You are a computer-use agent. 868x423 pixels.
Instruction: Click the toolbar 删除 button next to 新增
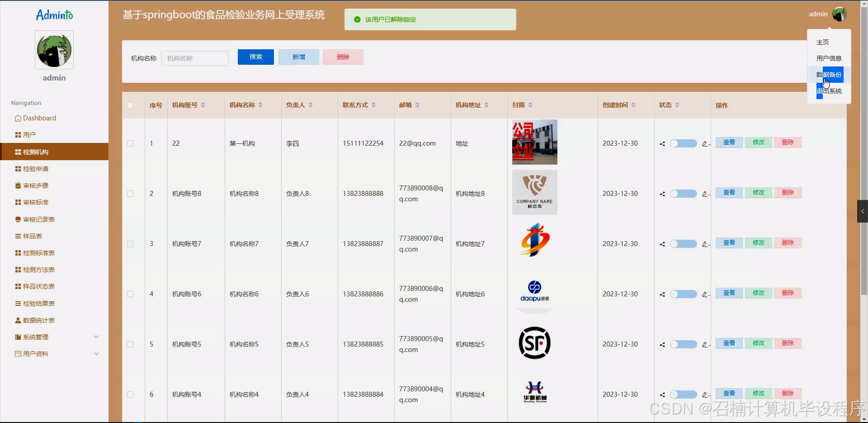tap(343, 57)
